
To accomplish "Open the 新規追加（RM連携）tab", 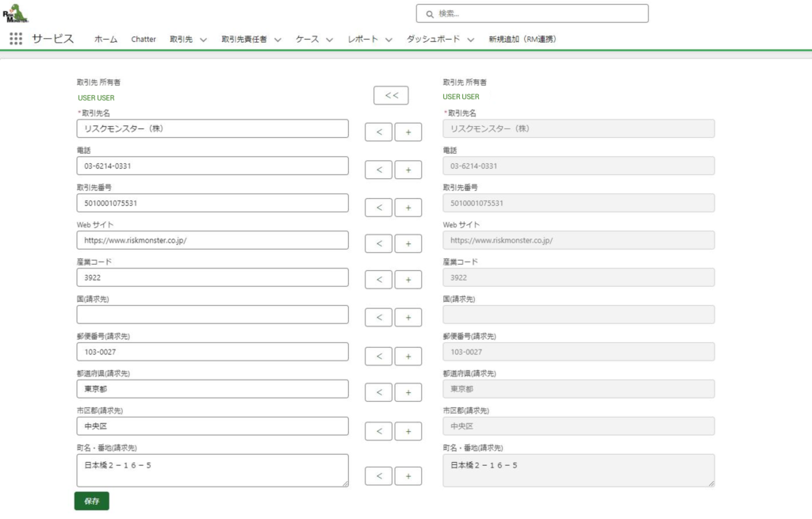I will [x=521, y=40].
